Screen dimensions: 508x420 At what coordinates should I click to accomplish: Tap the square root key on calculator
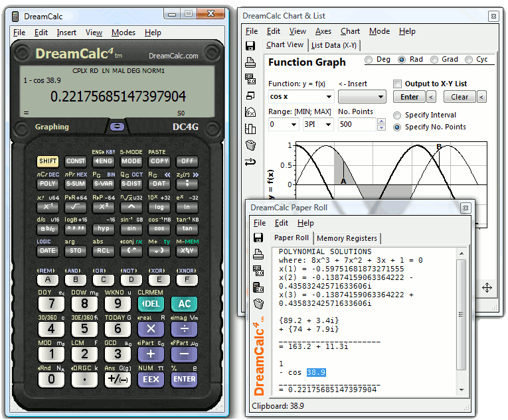(x=76, y=206)
